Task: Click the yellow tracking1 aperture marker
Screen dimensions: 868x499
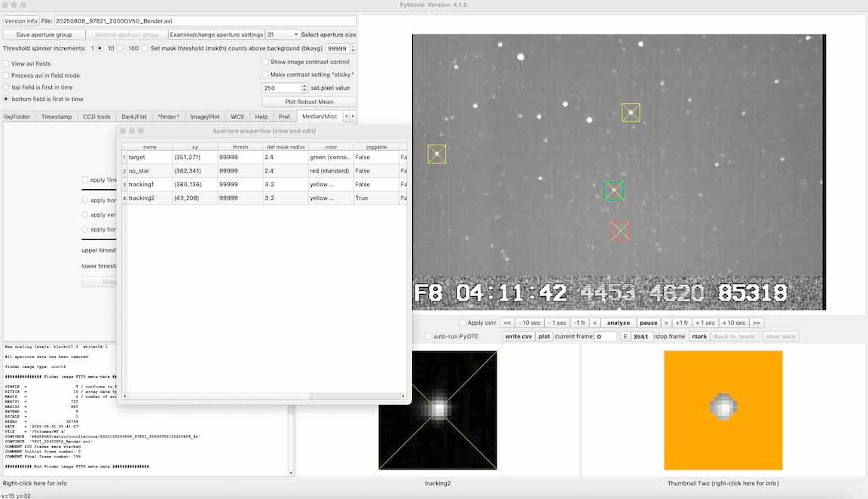Action: point(631,112)
